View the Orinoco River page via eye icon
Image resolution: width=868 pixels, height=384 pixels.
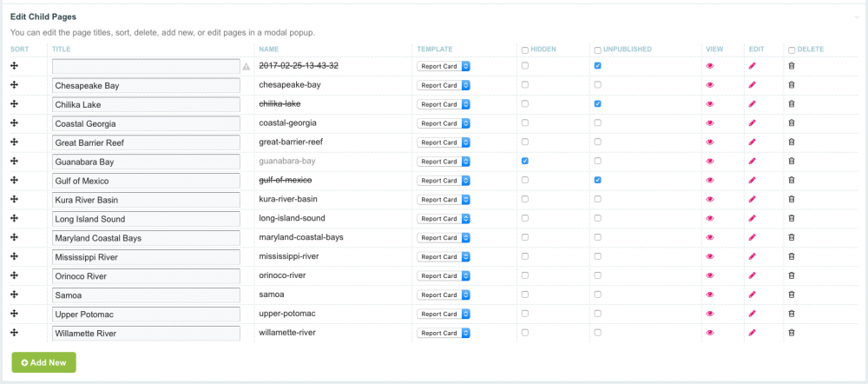coord(710,276)
